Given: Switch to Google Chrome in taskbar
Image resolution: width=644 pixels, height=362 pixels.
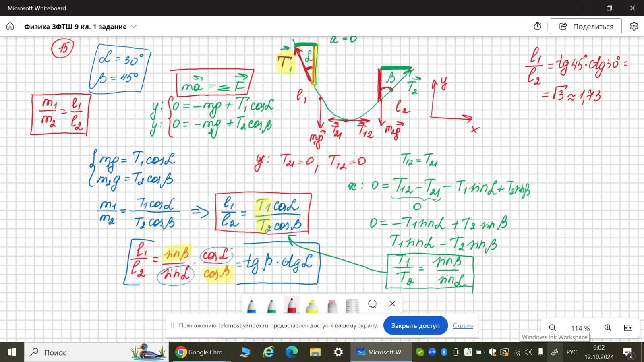Looking at the screenshot, I should [x=202, y=352].
